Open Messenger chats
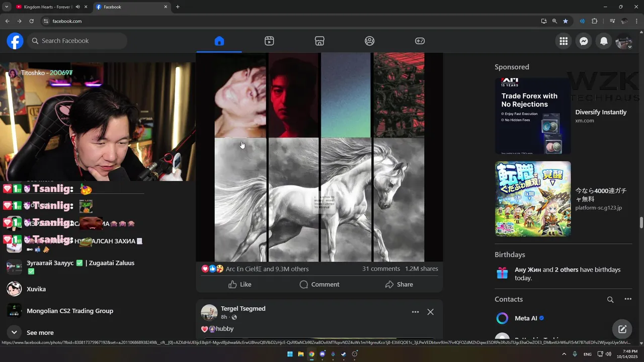The height and width of the screenshot is (362, 644). click(584, 41)
